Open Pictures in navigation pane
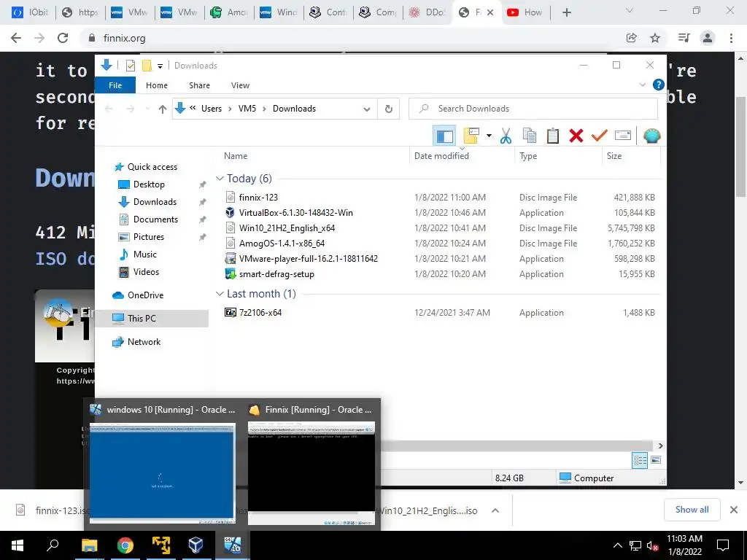 (149, 237)
